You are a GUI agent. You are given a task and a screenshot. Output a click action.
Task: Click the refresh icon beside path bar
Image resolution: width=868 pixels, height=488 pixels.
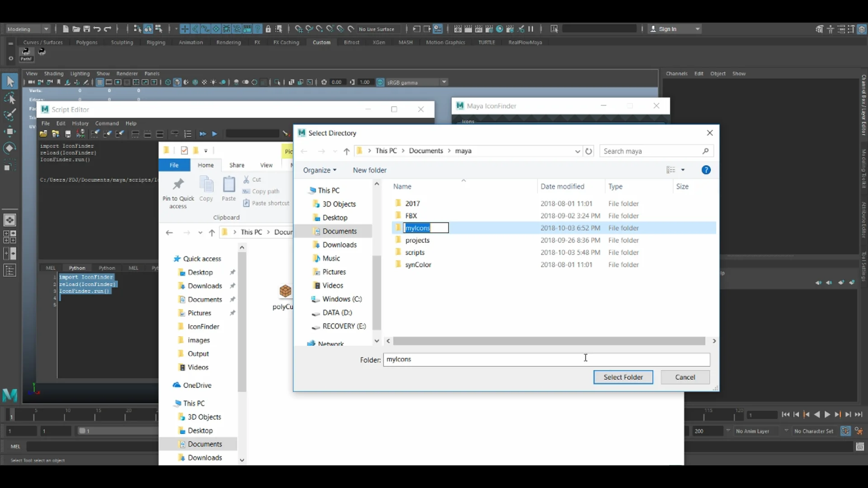pyautogui.click(x=589, y=151)
